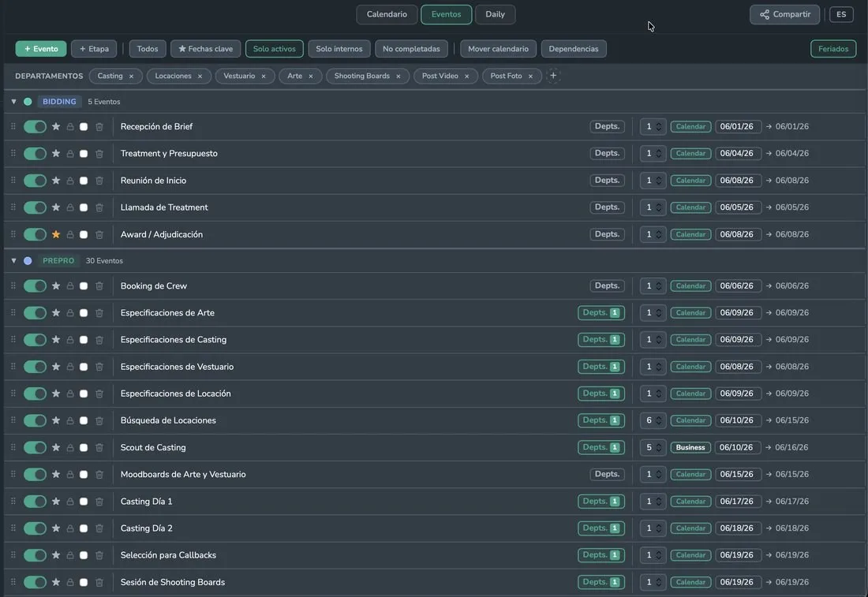Open the Daily tab
Image resolution: width=868 pixels, height=597 pixels.
pyautogui.click(x=495, y=14)
